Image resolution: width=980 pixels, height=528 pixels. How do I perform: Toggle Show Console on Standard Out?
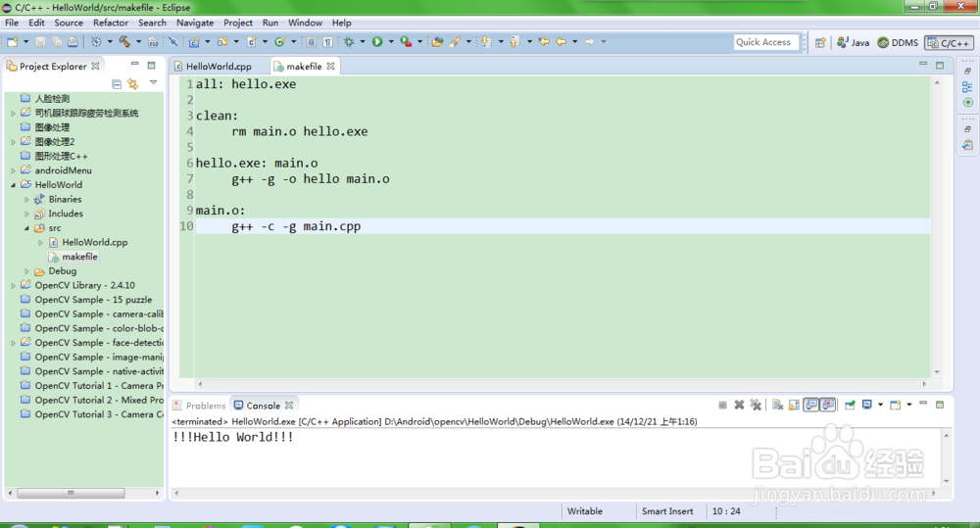pyautogui.click(x=811, y=405)
